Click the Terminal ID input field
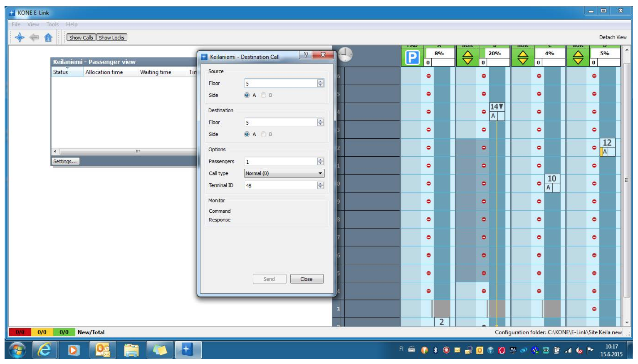This screenshot has width=638, height=364. click(280, 185)
